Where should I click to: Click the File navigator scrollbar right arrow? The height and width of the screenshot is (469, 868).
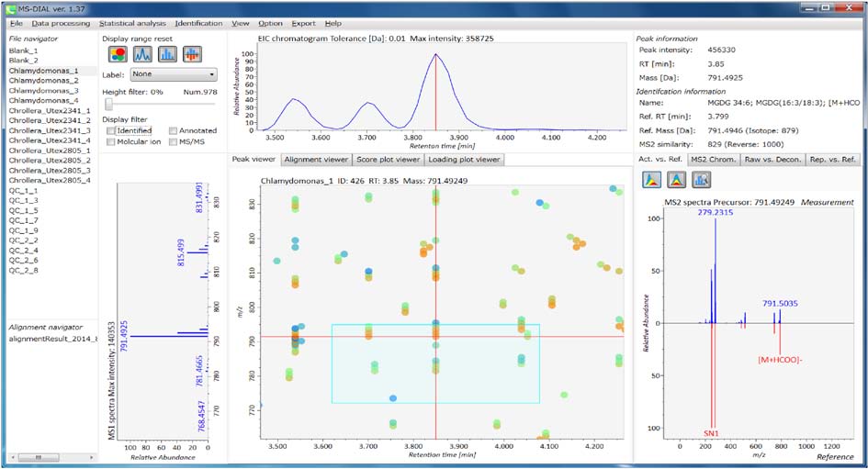91,457
